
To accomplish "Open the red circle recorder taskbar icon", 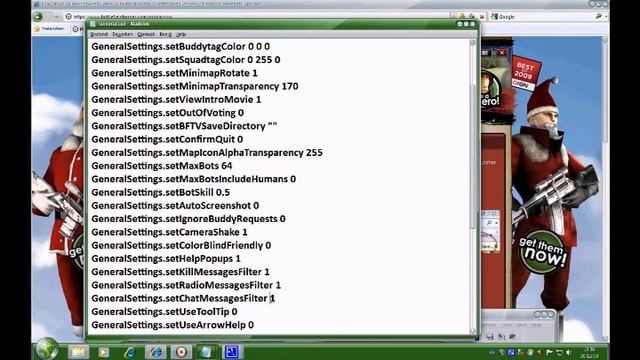I will tap(181, 351).
